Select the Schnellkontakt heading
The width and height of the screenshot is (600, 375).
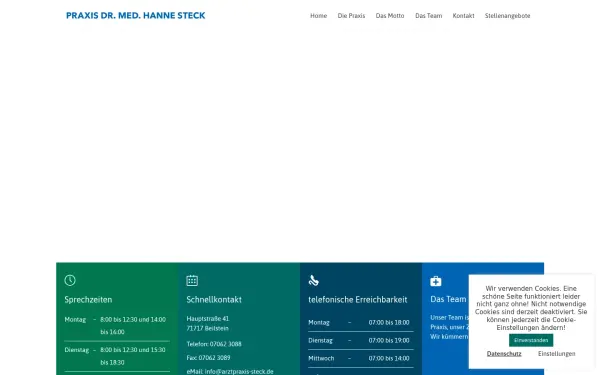tap(214, 300)
